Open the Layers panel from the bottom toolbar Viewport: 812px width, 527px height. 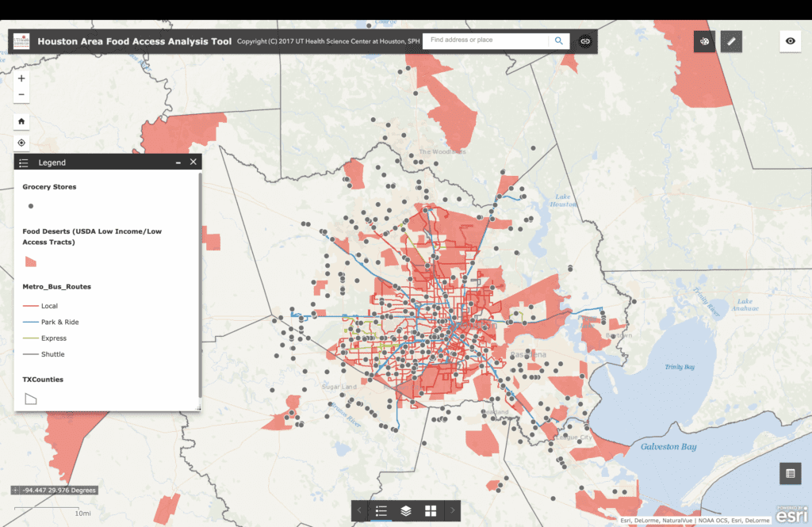pos(404,510)
